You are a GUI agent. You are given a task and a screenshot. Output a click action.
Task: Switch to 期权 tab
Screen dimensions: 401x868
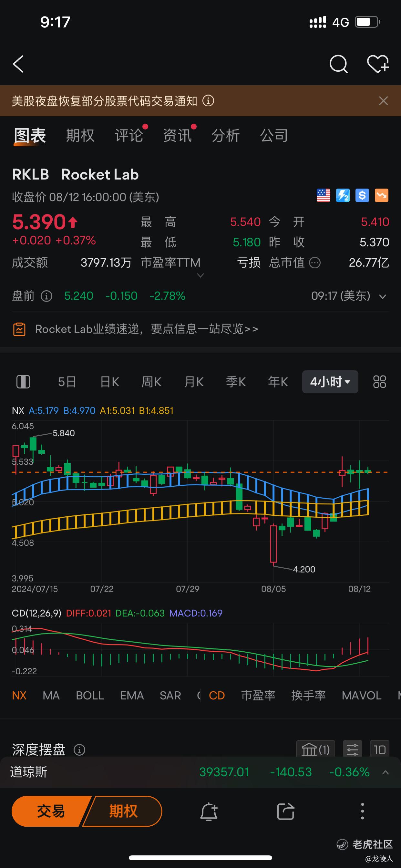(80, 136)
